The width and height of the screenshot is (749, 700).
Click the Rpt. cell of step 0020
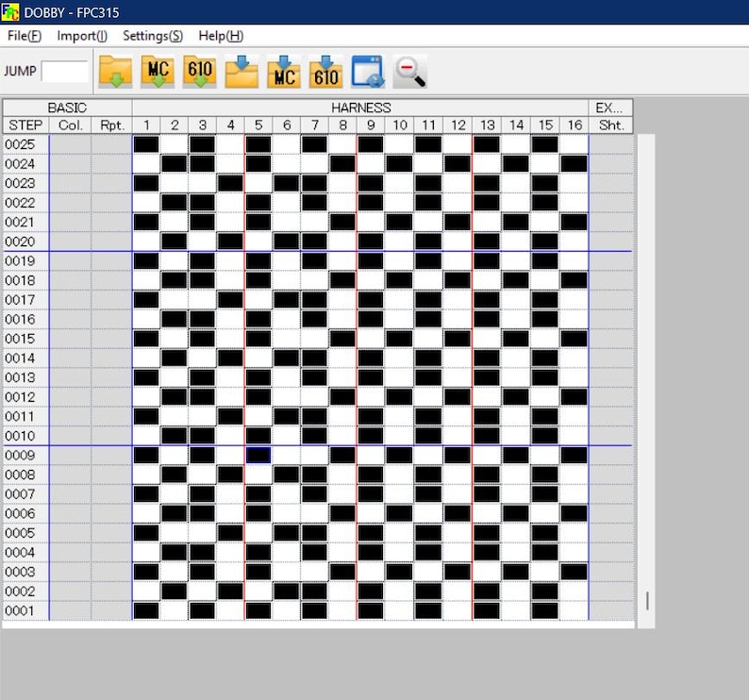click(x=111, y=242)
